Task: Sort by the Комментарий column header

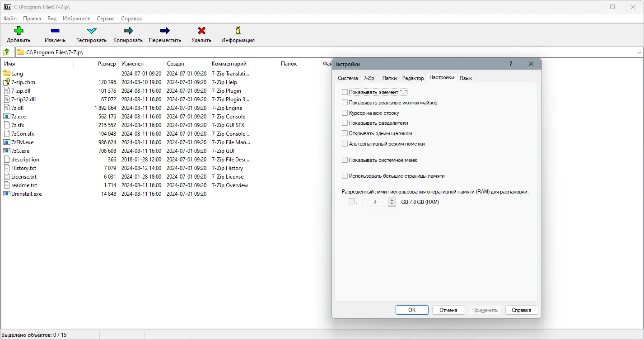Action: [x=232, y=64]
